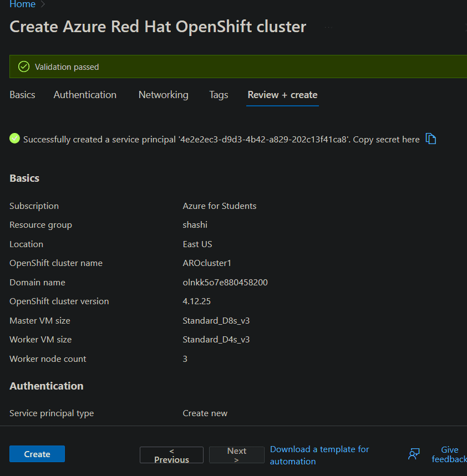Select the Review + create tab
Image resolution: width=467 pixels, height=476 pixels.
(x=282, y=95)
